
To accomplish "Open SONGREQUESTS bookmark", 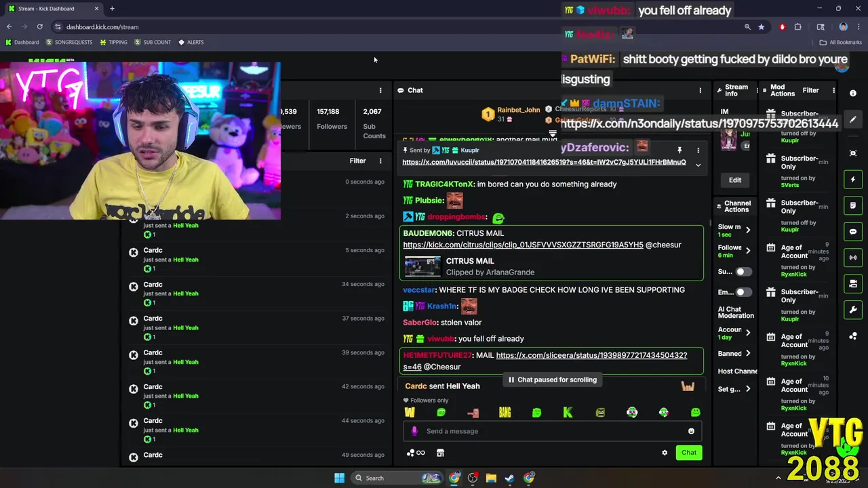I will pos(68,42).
